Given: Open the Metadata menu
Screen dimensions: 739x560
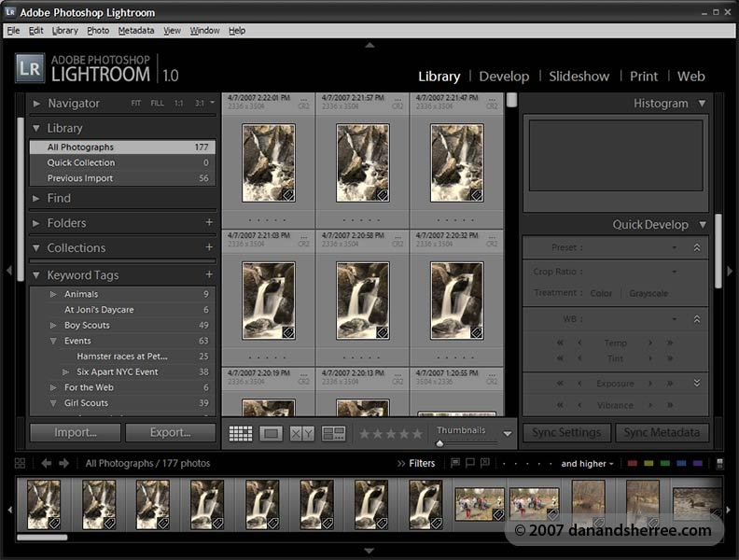Looking at the screenshot, I should 136,31.
